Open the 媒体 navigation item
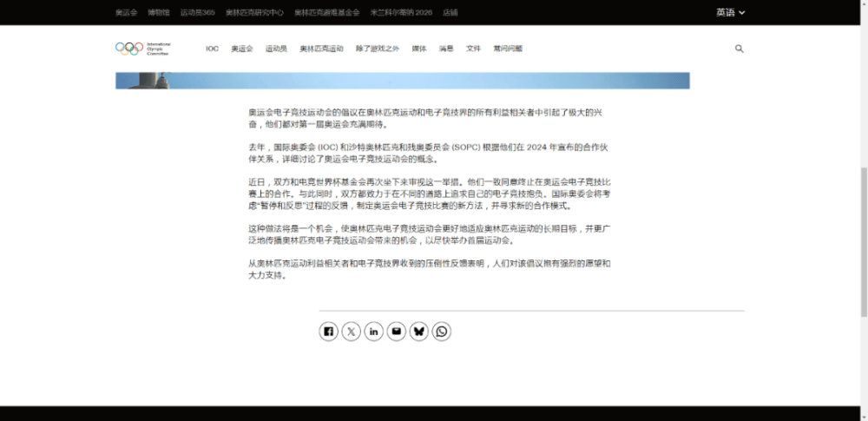 coord(418,49)
